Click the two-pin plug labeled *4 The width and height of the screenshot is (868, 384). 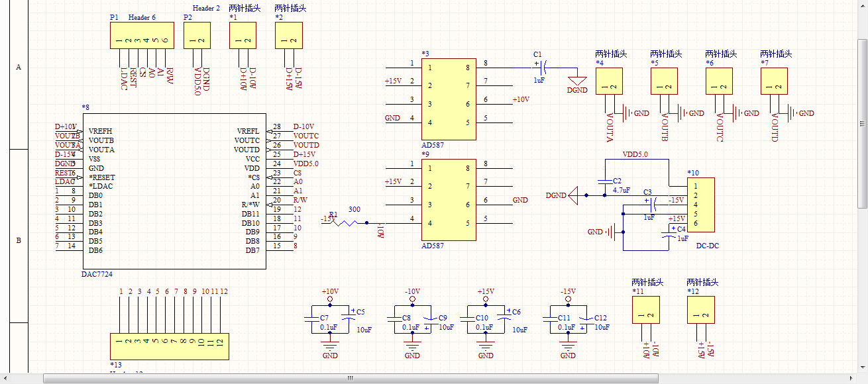point(609,80)
